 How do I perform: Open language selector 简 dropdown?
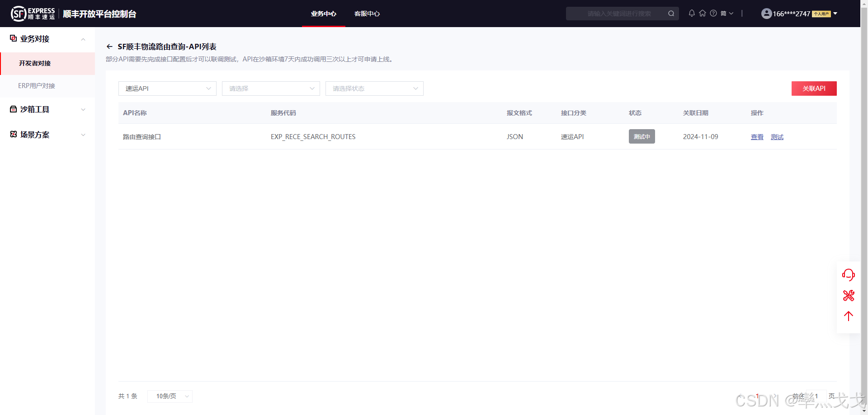(727, 14)
